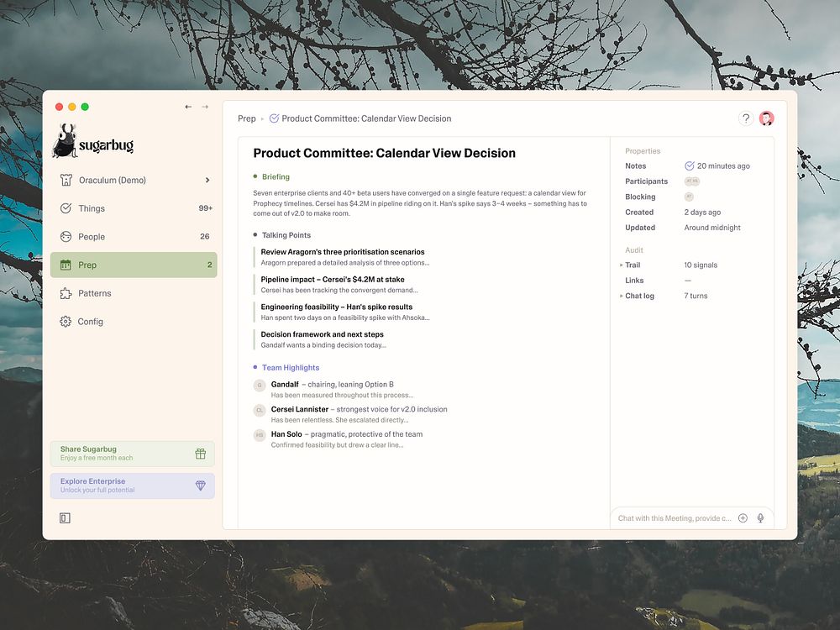Image resolution: width=840 pixels, height=630 pixels.
Task: Go to the Patterns page
Action: coord(94,293)
